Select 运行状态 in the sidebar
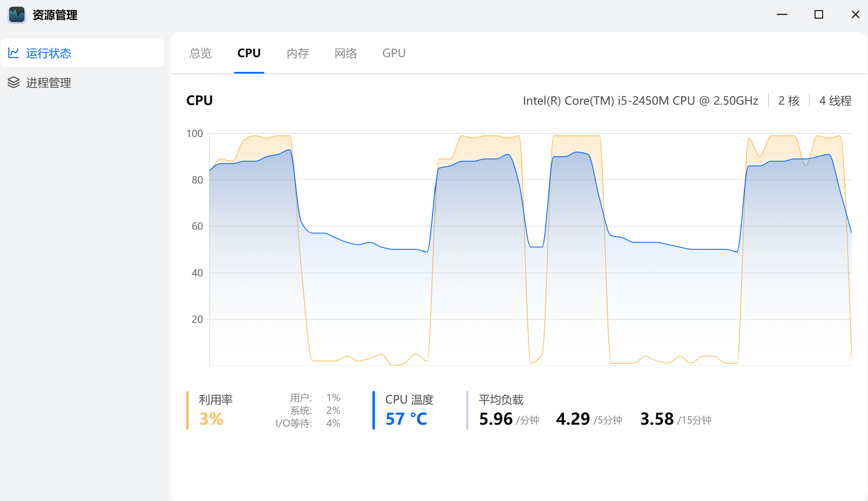This screenshot has width=868, height=501. point(48,53)
